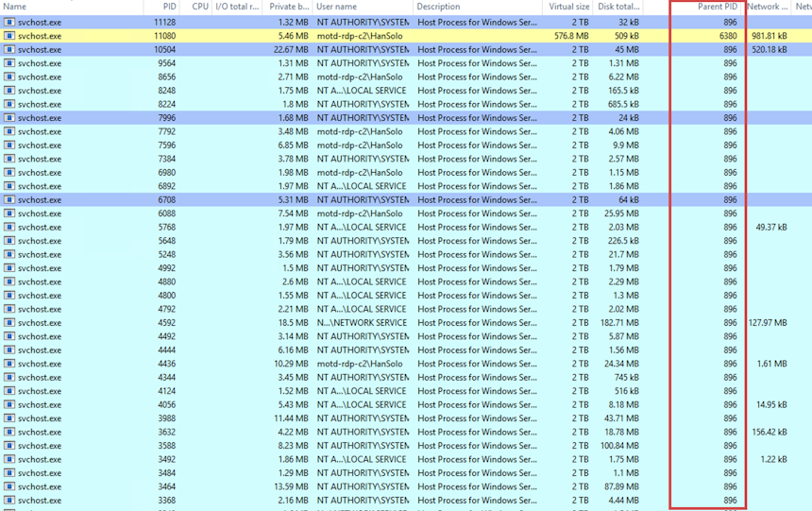Click the PID cell 3492
The width and height of the screenshot is (812, 511).
tap(167, 459)
